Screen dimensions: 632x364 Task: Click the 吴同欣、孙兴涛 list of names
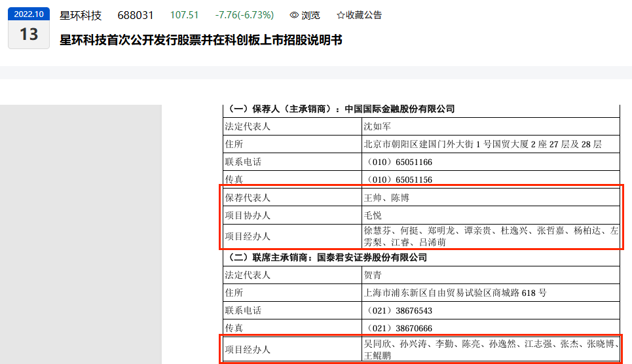tap(491, 350)
